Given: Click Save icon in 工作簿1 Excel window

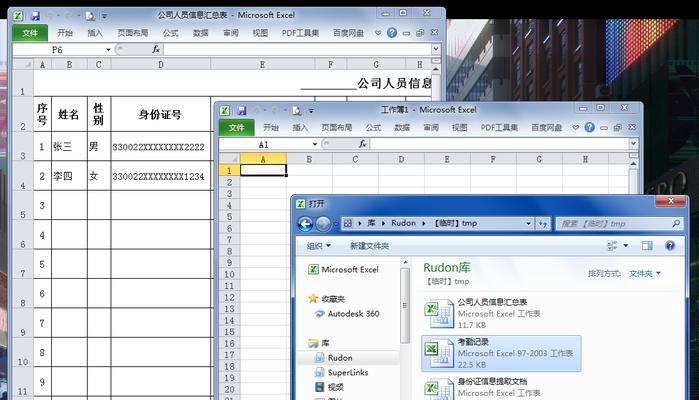Looking at the screenshot, I should (x=242, y=110).
